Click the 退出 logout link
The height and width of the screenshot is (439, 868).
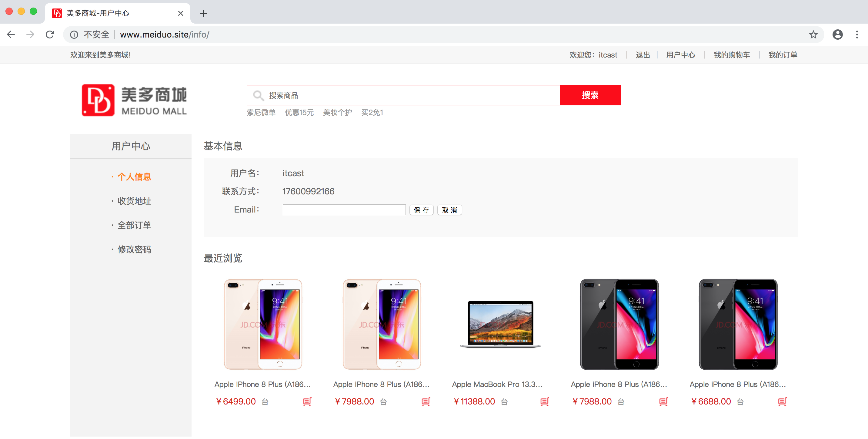[643, 55]
